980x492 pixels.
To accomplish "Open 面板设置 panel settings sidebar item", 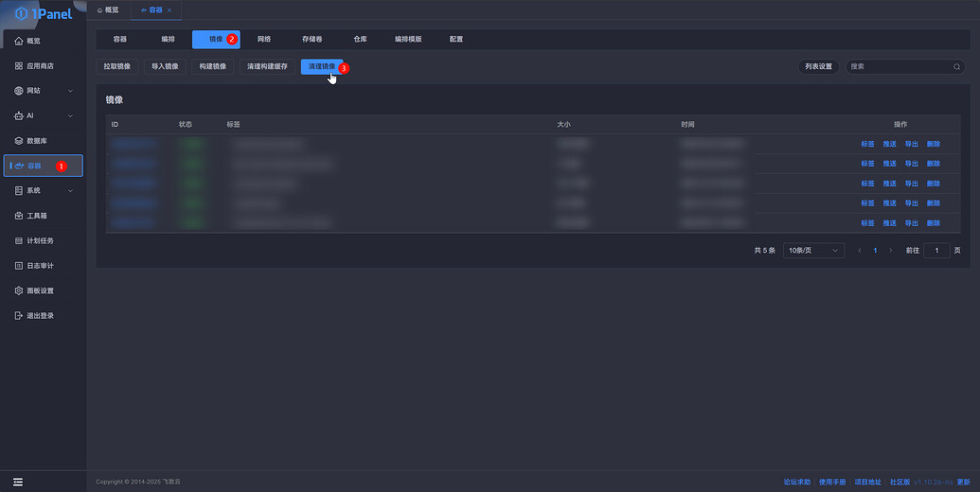I will click(x=44, y=290).
